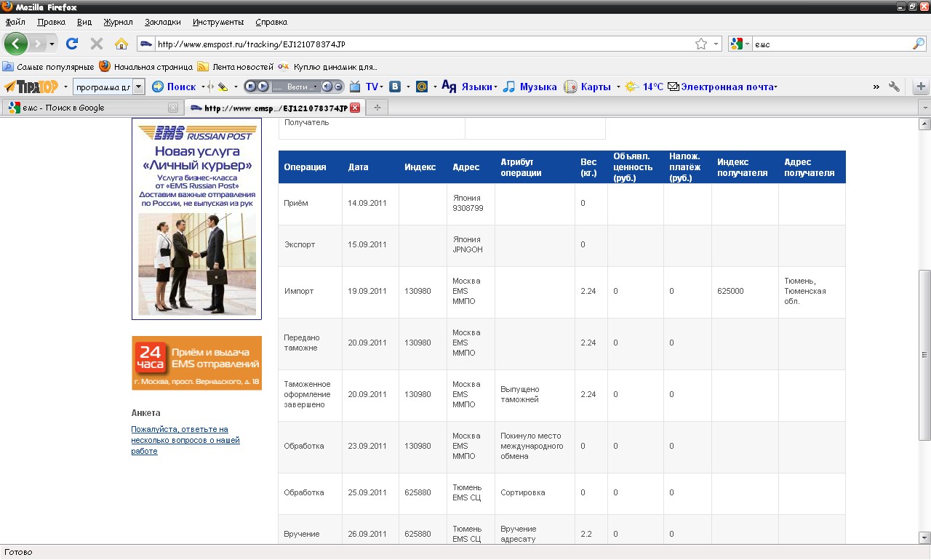Mute the toolbar radio speaker button
The image size is (931, 560).
click(327, 87)
